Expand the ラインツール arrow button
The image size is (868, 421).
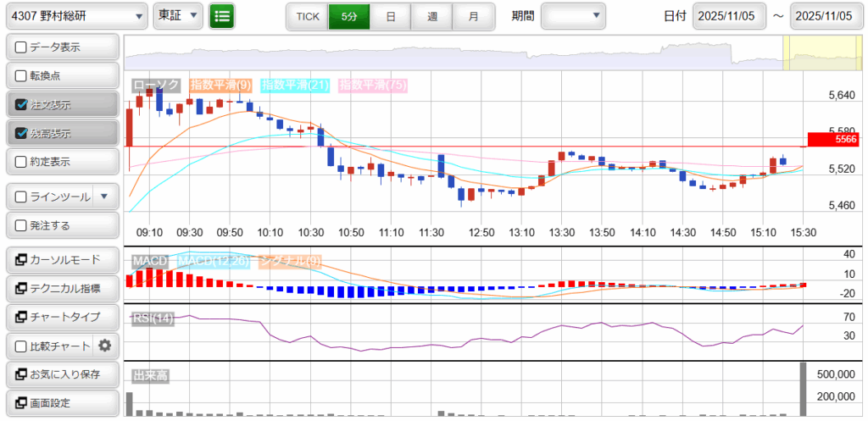(104, 197)
